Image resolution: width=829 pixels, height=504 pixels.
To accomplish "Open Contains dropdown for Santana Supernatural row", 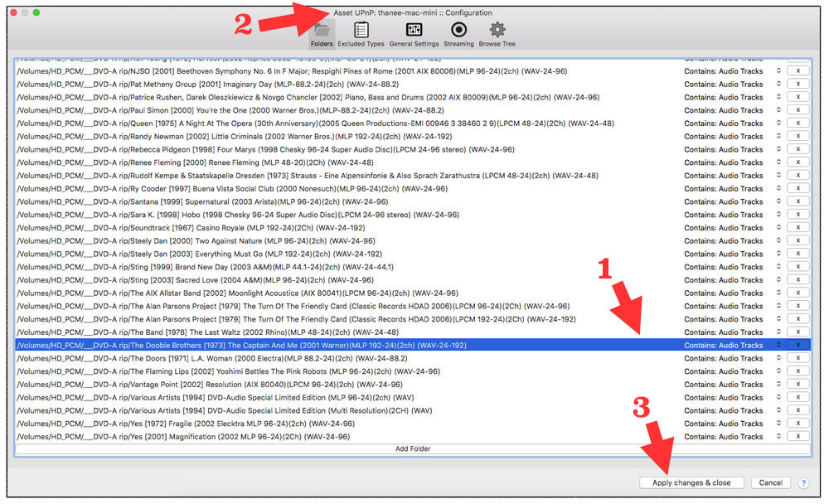I will pyautogui.click(x=778, y=201).
